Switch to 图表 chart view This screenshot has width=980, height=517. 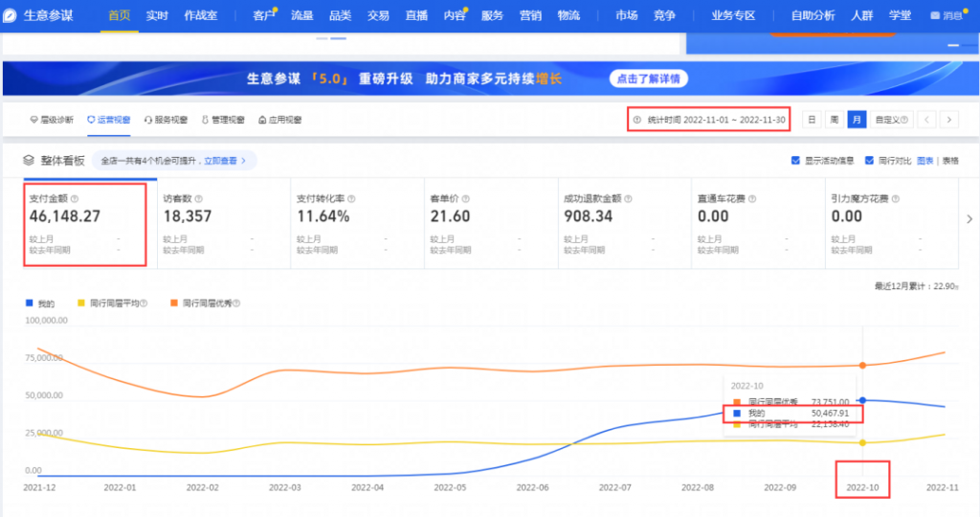(925, 161)
